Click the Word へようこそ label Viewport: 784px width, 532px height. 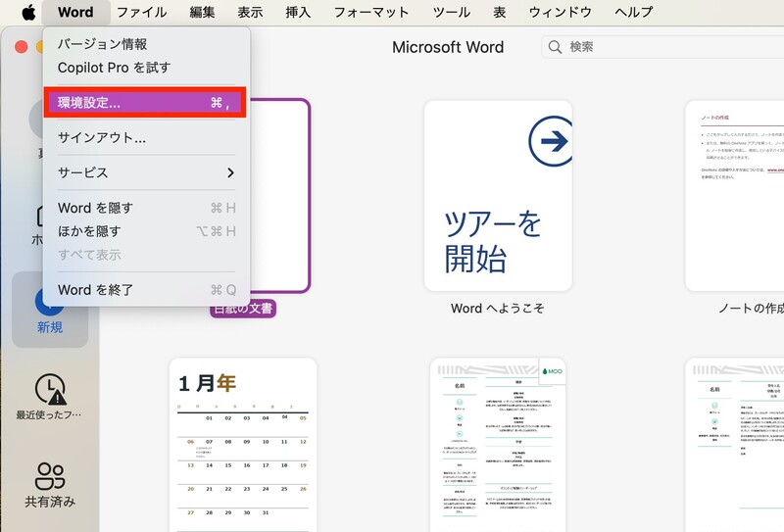pos(498,308)
